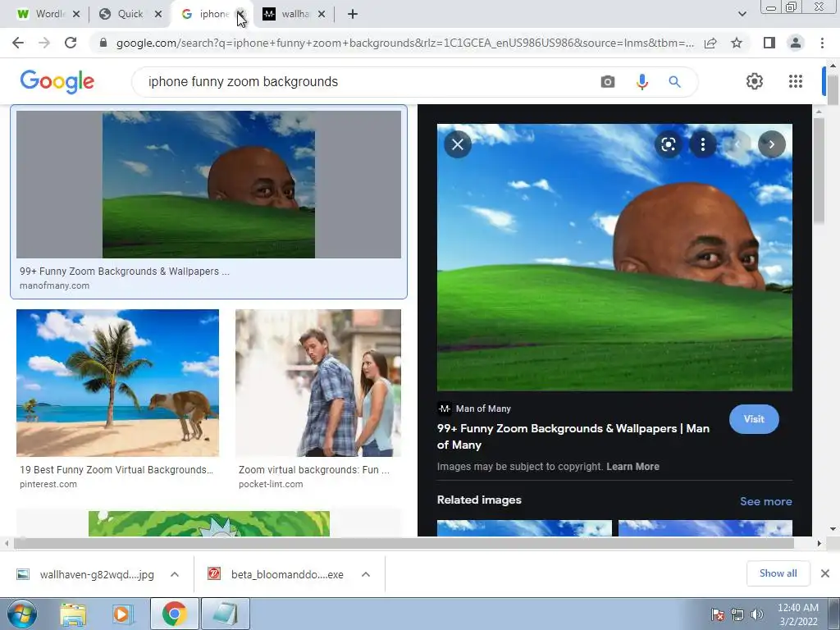Click the browser forward arrow
The width and height of the screenshot is (840, 630).
44,43
